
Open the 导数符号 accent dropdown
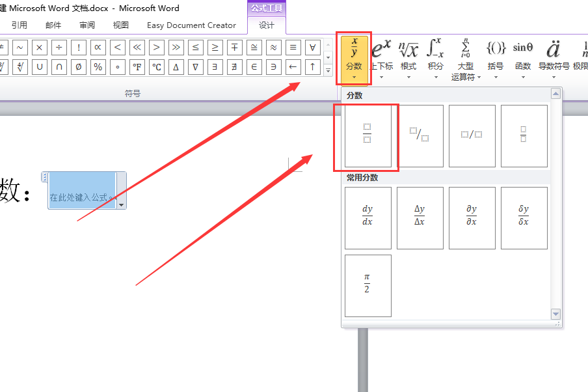point(554,59)
